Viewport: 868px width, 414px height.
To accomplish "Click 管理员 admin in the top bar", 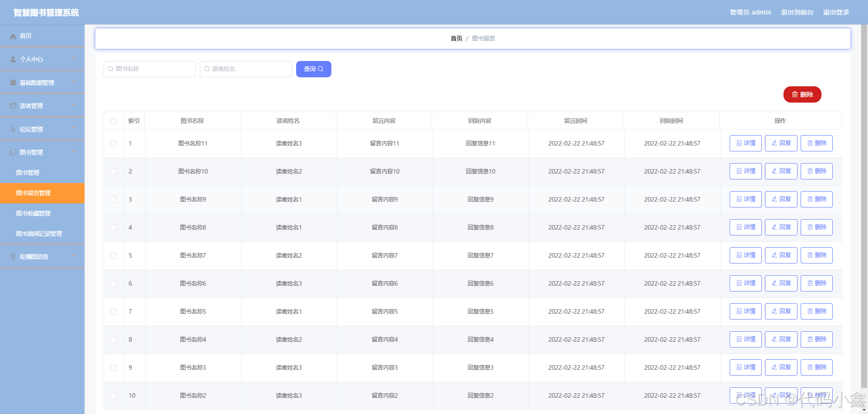I will tap(750, 12).
